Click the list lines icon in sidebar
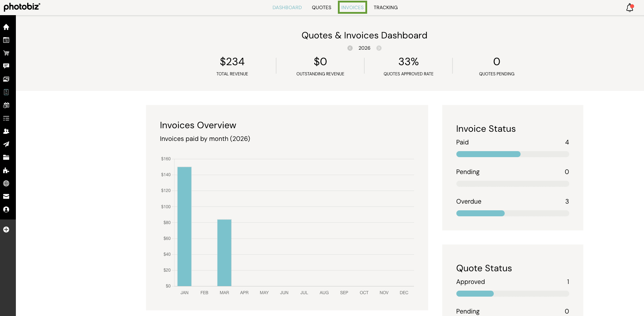This screenshot has height=316, width=644. [x=6, y=118]
